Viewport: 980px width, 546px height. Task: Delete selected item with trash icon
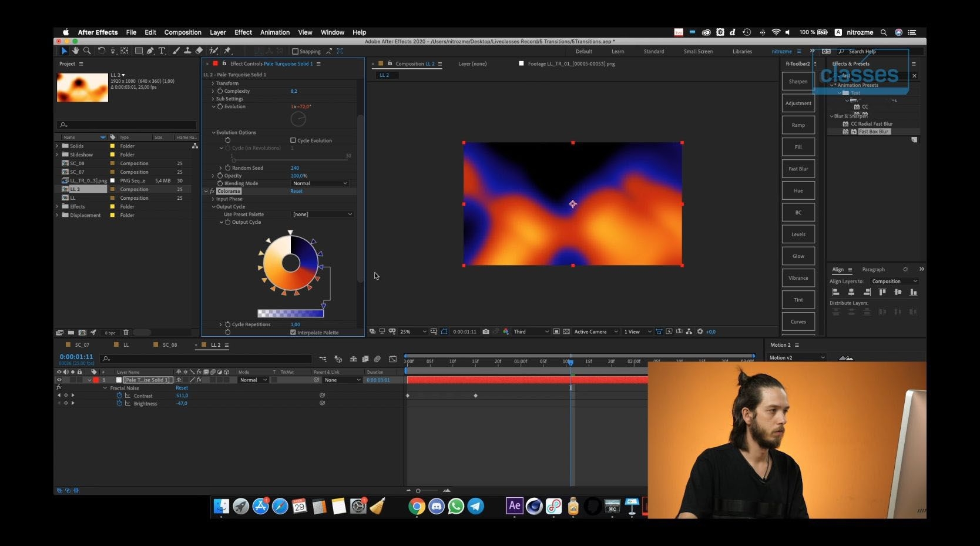126,333
